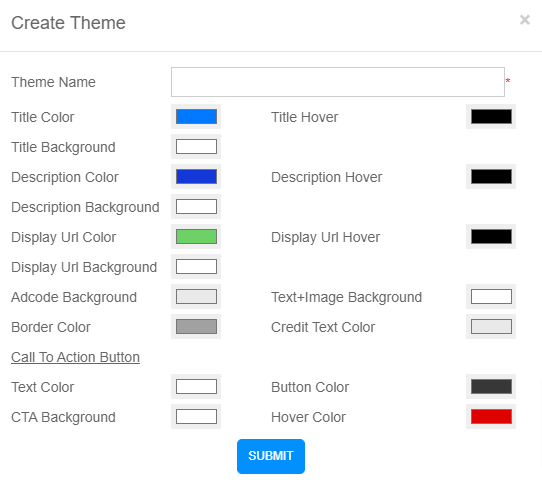The image size is (542, 485).
Task: Open the CTA Text Color swatch
Action: [x=196, y=386]
